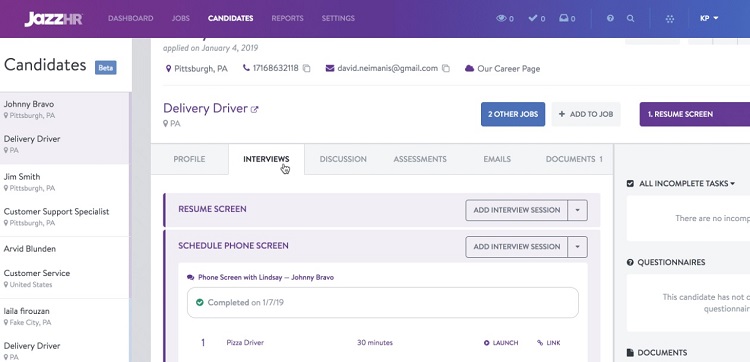Screen dimensions: 750x362
Task: Click the 2 Other Jobs button
Action: pos(513,114)
